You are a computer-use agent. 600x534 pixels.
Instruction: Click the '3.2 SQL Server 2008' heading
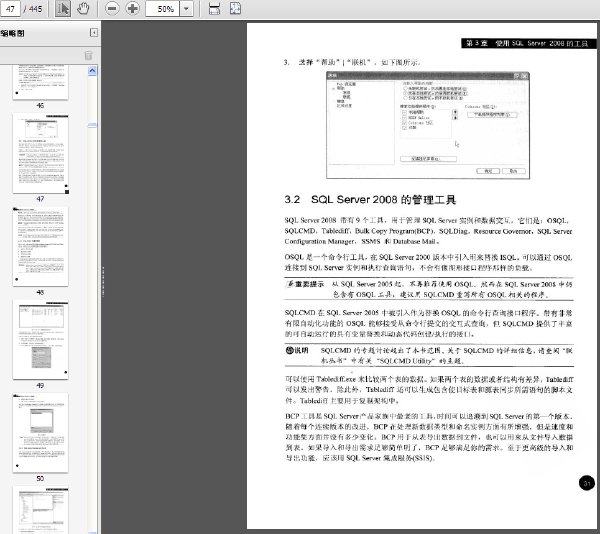(x=370, y=199)
